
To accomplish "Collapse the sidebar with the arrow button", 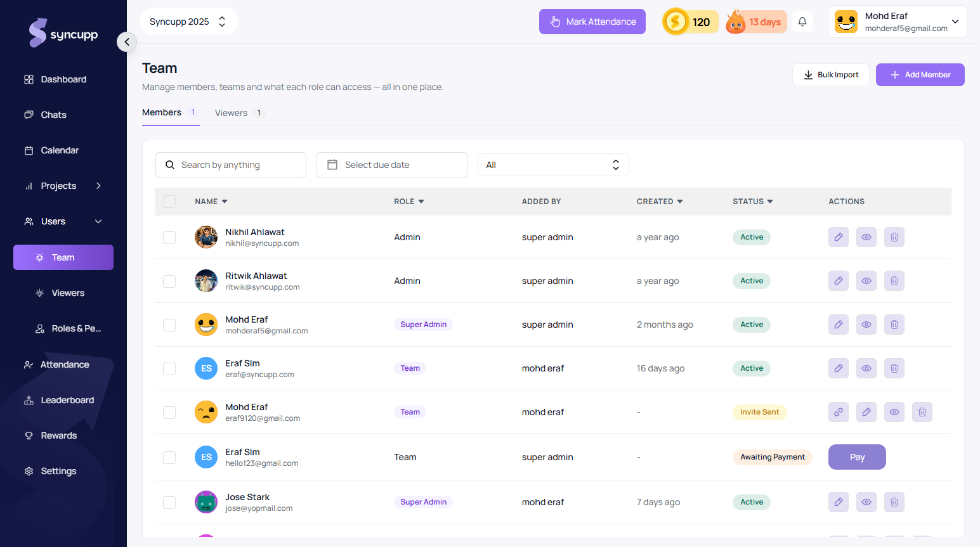I will [x=127, y=42].
